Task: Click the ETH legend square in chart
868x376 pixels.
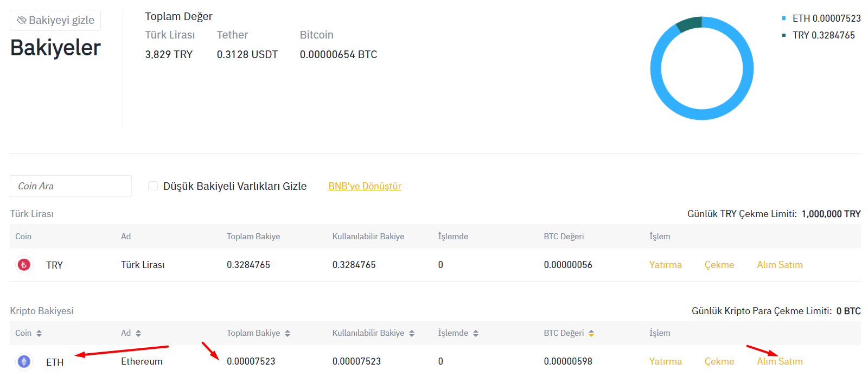Action: click(x=784, y=18)
